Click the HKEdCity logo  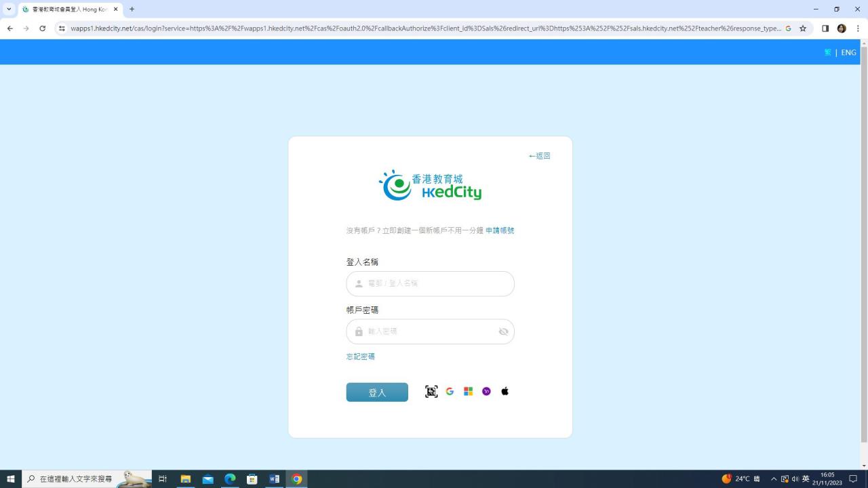tap(430, 186)
